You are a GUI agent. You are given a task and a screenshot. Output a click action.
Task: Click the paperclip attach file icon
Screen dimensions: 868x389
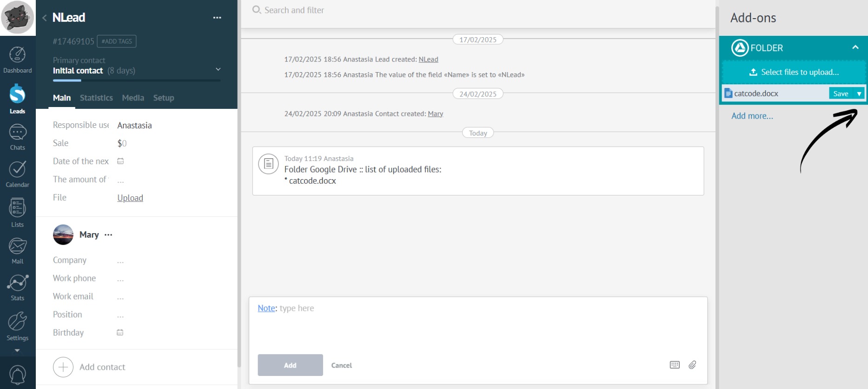coord(692,365)
